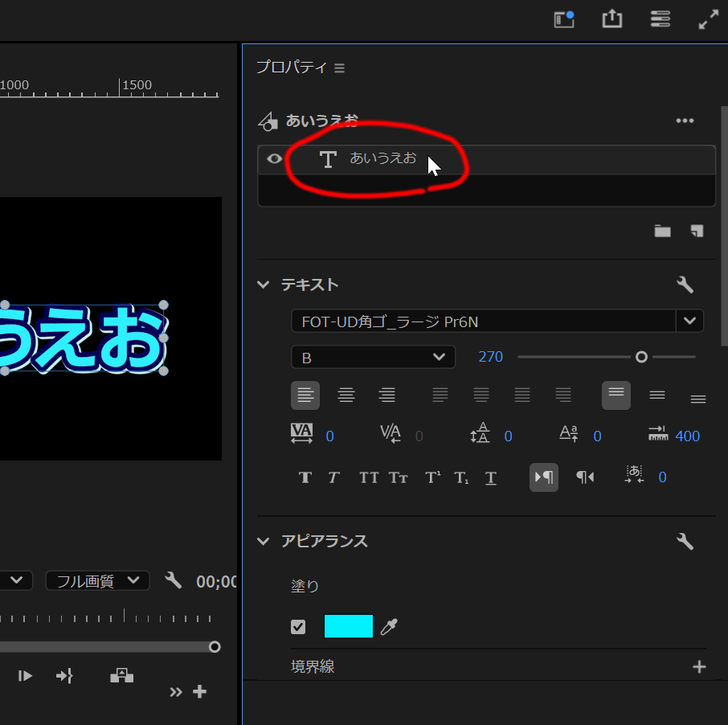Toggle full screen expand arrows icon
Image resolution: width=728 pixels, height=725 pixels.
tap(709, 19)
